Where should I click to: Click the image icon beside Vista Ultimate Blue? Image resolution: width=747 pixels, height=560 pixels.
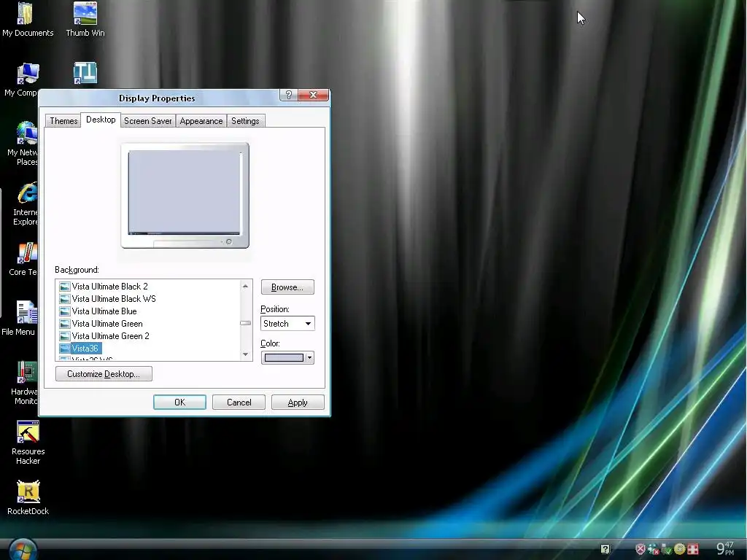coord(65,311)
